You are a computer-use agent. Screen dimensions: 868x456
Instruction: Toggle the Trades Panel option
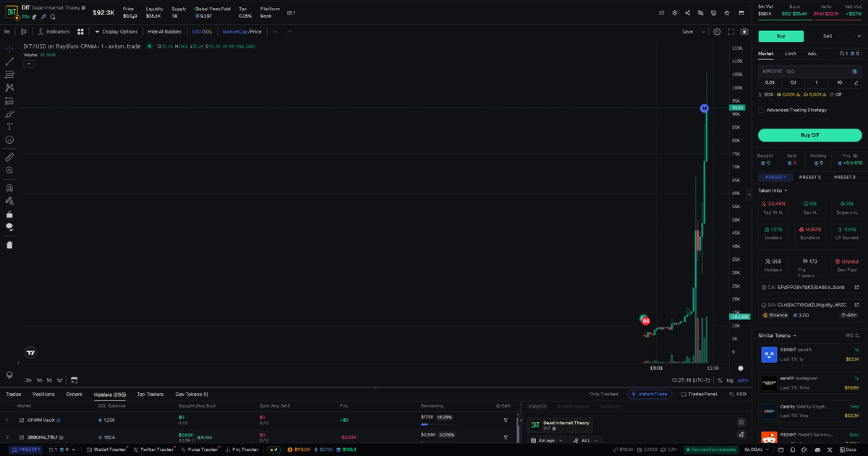(698, 394)
